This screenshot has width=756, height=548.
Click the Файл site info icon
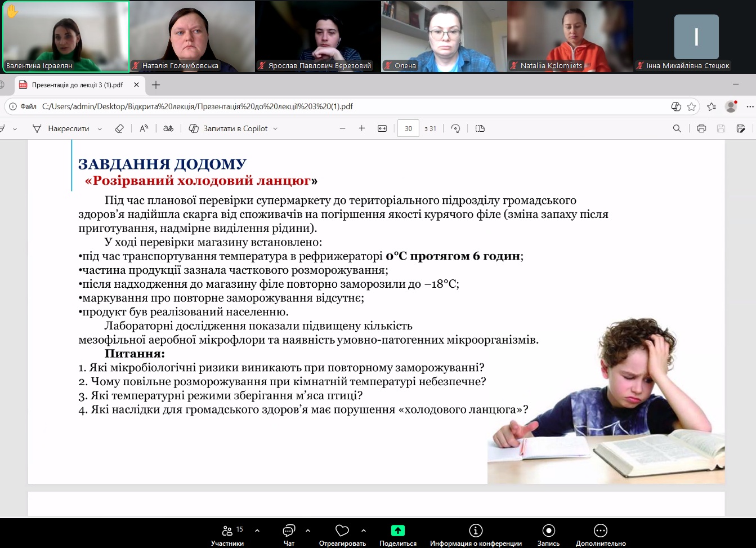[x=23, y=106]
